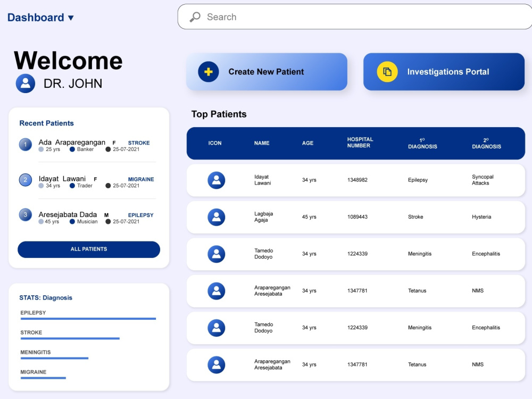Select recent patient number 2 badge
The image size is (532, 399).
tap(26, 180)
